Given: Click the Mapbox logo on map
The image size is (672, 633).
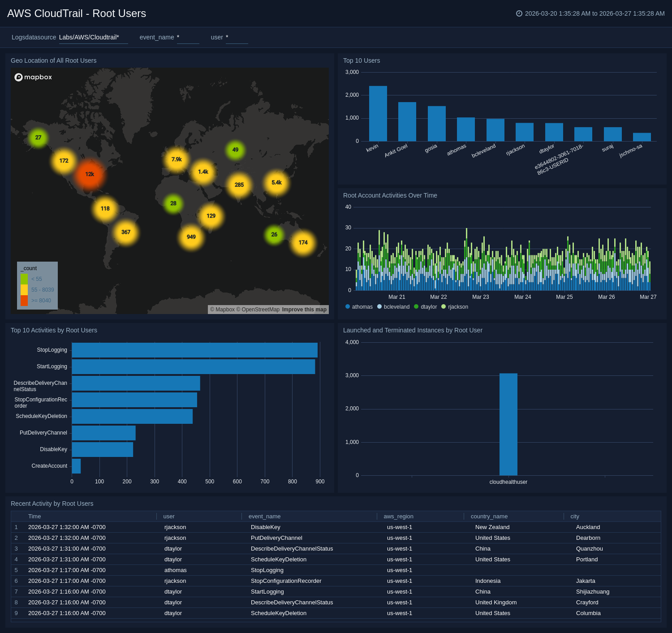Looking at the screenshot, I should (x=34, y=77).
